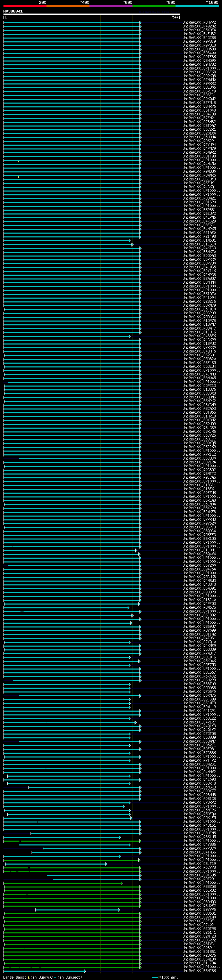This screenshot has height=980, width=222.
Task: Click the alignment bar for UniRef100_P34788
Action: [72, 114]
